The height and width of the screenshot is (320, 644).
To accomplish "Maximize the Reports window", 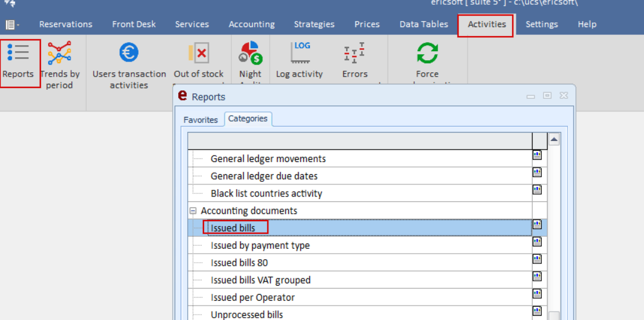I will point(547,95).
